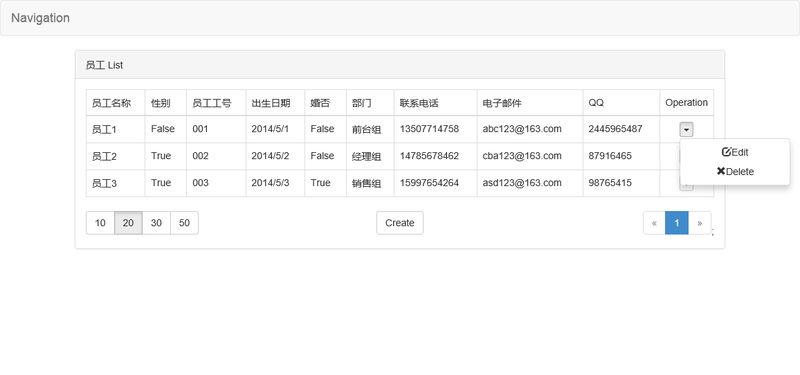This screenshot has width=800, height=375.
Task: Click the Navigation brand link
Action: [x=40, y=18]
